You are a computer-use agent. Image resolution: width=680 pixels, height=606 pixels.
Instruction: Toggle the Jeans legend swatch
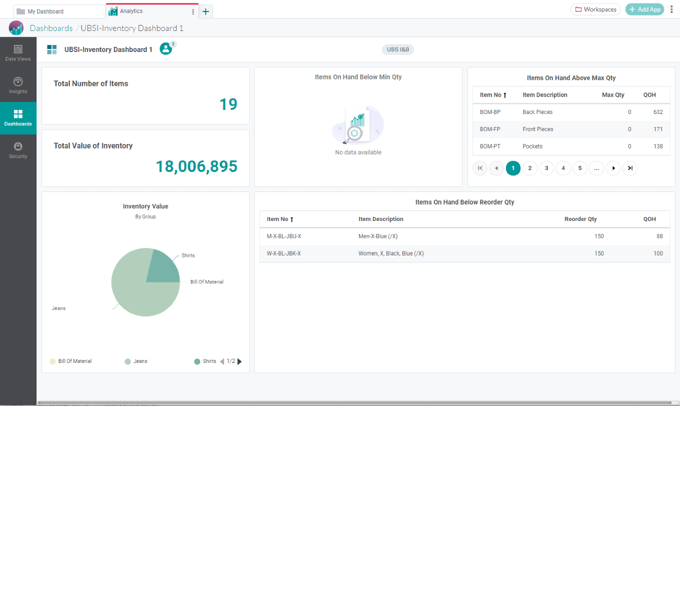[x=128, y=361]
